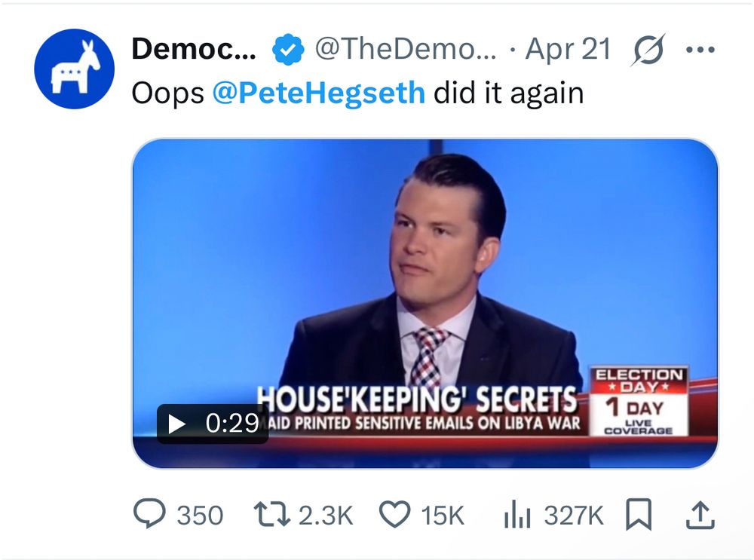Image resolution: width=754 pixels, height=560 pixels.
Task: Click the Grok explain icon
Action: pyautogui.click(x=646, y=50)
